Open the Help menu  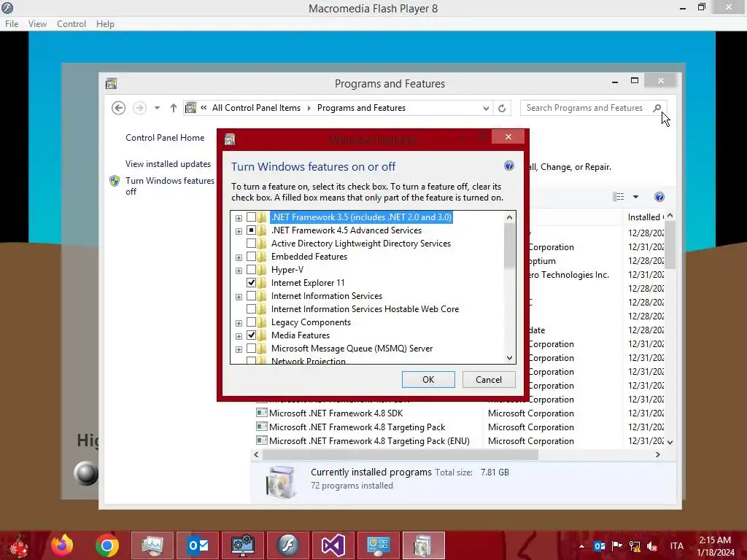(x=105, y=24)
